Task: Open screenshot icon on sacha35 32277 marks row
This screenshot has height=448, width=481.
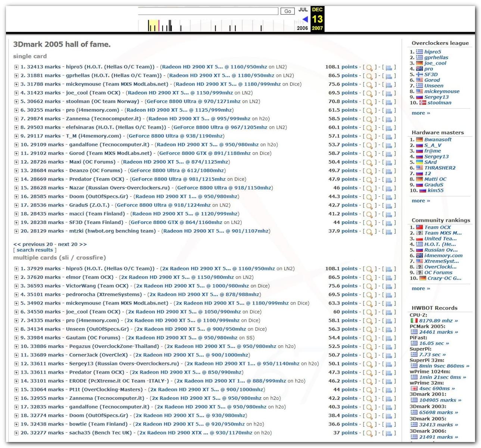Action: 389,433
